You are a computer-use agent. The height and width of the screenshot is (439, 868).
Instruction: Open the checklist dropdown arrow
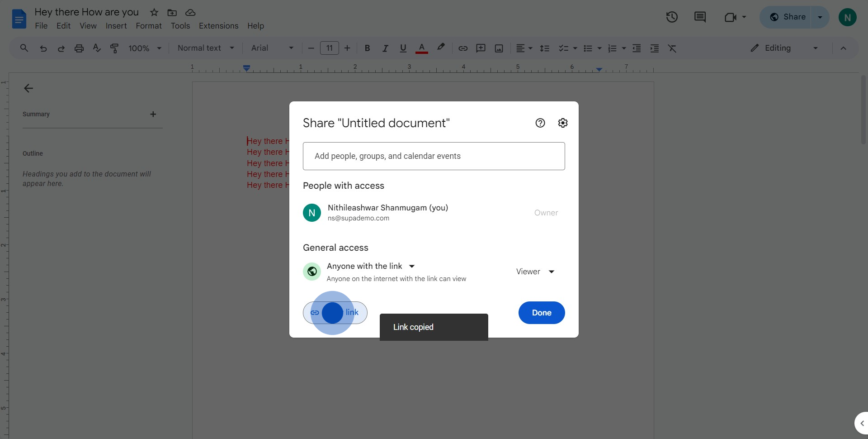(575, 48)
